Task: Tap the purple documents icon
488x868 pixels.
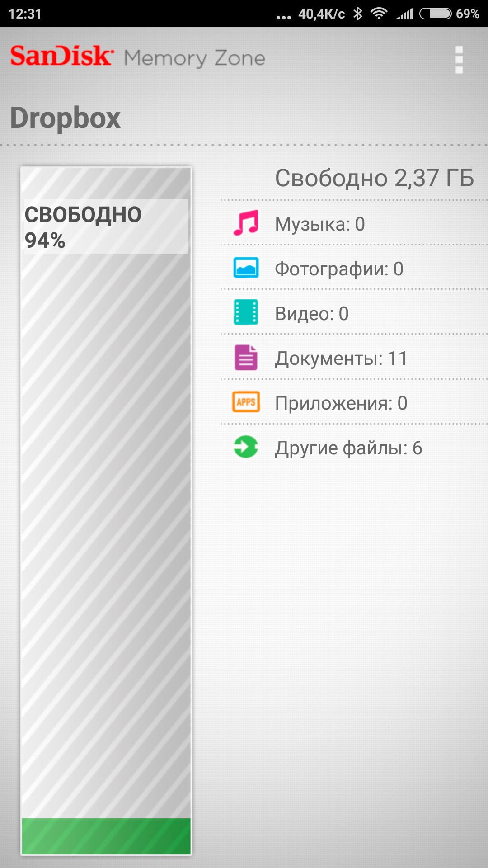Action: 246,358
